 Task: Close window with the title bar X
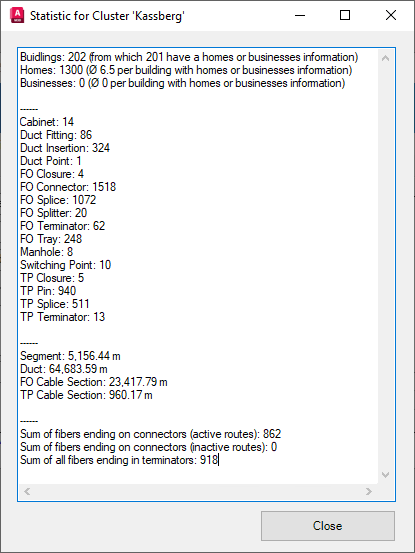(391, 16)
